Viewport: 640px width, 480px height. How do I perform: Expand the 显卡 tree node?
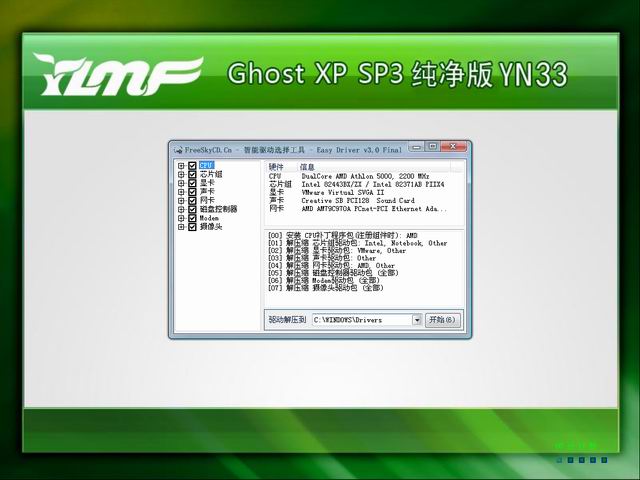(181, 183)
